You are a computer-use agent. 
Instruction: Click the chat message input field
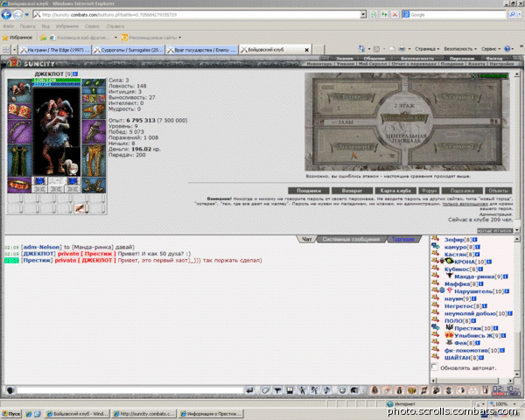[129, 390]
